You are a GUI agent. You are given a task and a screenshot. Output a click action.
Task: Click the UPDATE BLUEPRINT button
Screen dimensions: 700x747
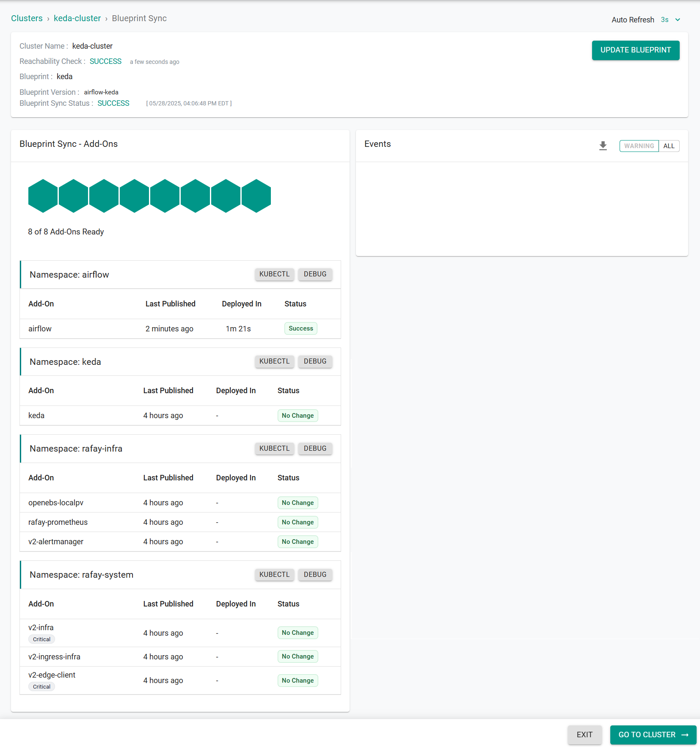(x=636, y=50)
